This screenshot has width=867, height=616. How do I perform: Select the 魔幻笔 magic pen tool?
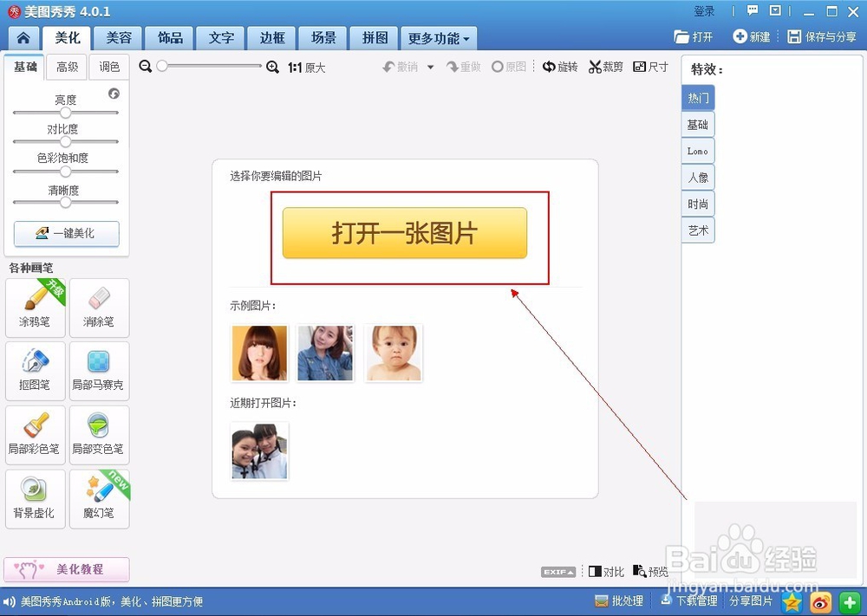pyautogui.click(x=99, y=498)
